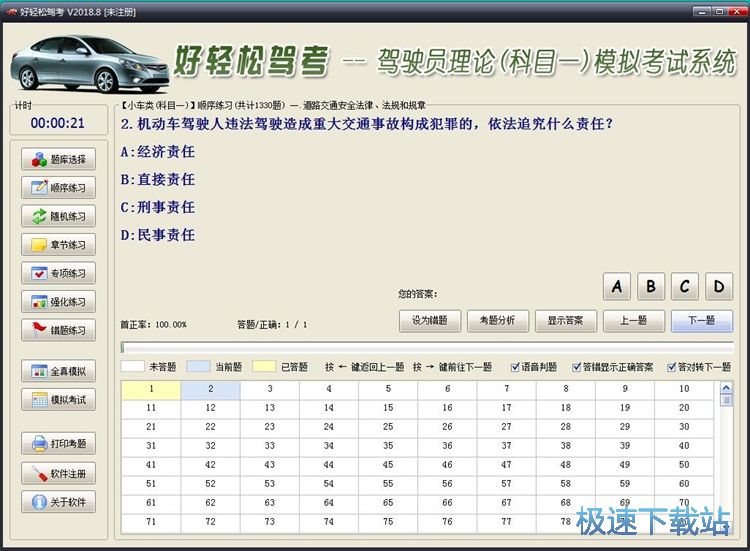Start 随机练习 random practice mode
This screenshot has height=551, width=750.
(x=59, y=216)
